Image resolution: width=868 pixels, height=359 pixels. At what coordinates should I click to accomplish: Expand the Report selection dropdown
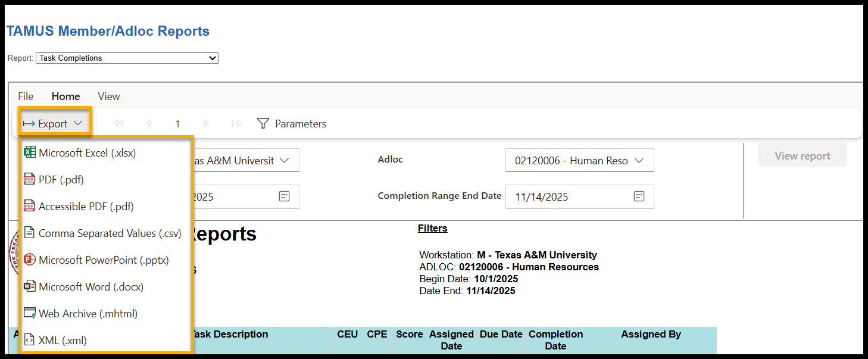(127, 58)
